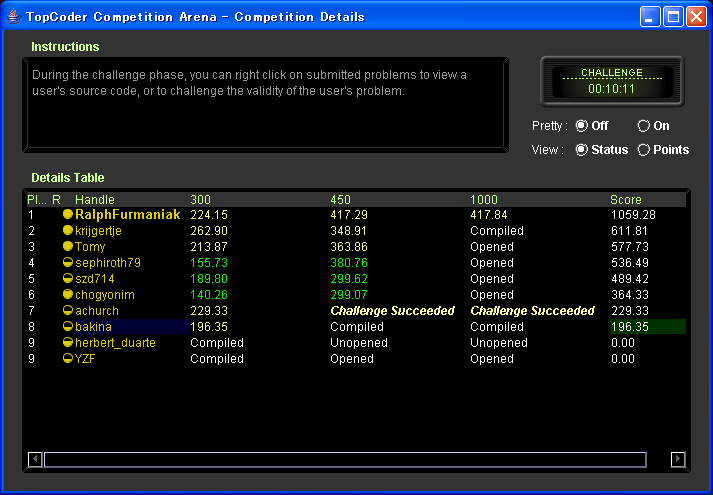
Task: Sort by the 1000 column header
Action: point(484,200)
